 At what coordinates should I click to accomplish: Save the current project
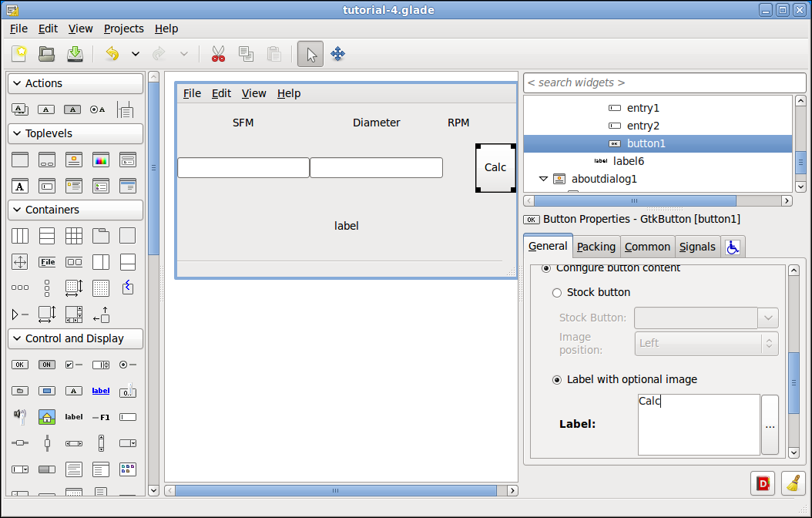(x=75, y=54)
